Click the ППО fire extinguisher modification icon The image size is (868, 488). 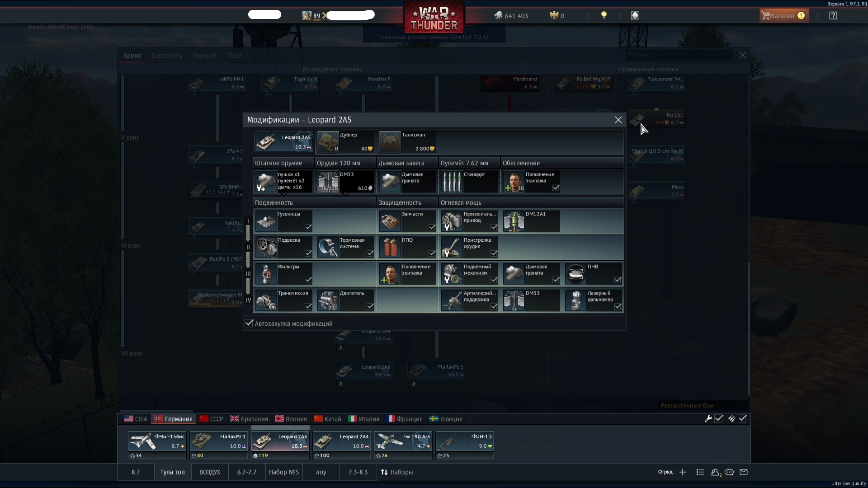(390, 248)
